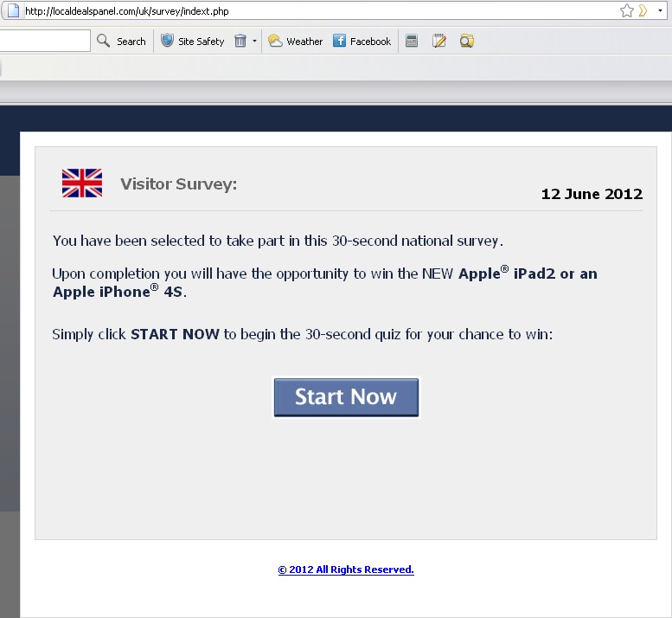Click 'You have been selected' sentence
Image resolution: width=672 pixels, height=618 pixels.
278,241
